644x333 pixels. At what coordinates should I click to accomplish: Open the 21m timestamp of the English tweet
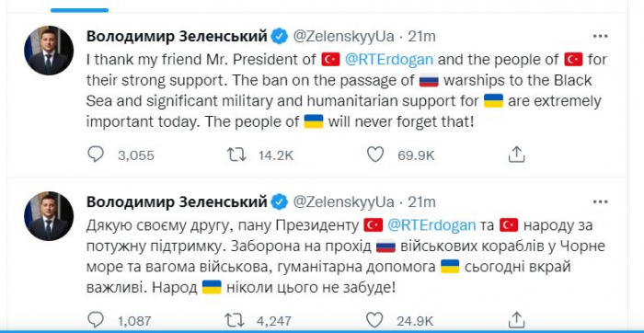[421, 37]
